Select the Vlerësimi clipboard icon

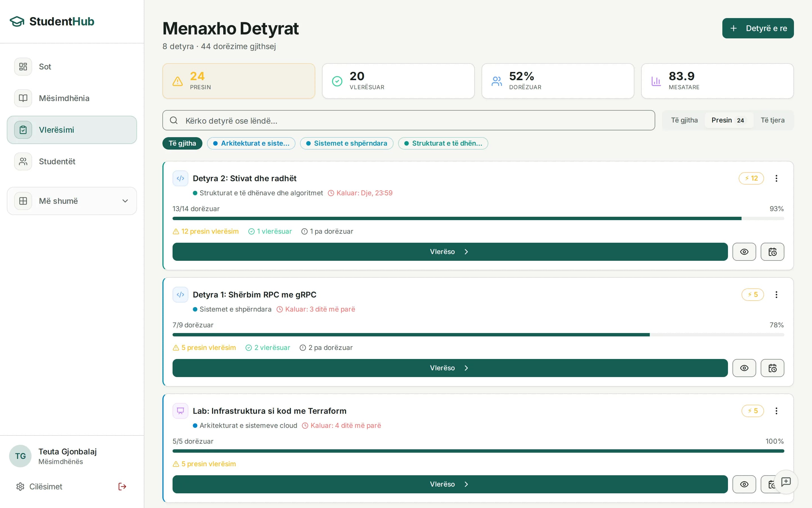[x=23, y=130]
